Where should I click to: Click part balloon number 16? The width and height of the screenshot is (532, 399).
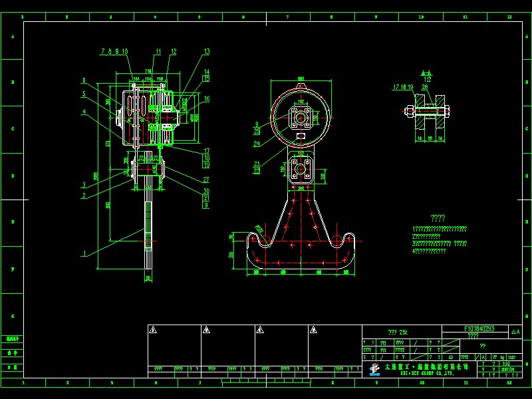(x=207, y=99)
